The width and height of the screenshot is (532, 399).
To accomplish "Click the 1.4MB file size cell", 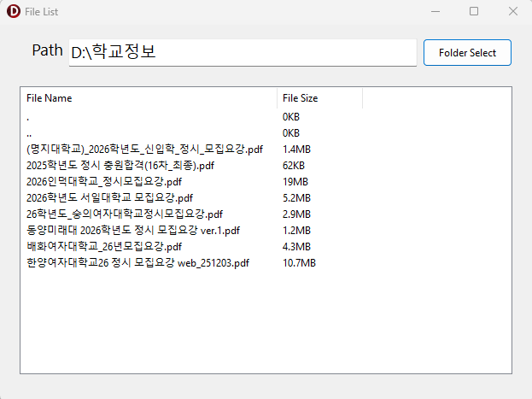I will pyautogui.click(x=296, y=150).
